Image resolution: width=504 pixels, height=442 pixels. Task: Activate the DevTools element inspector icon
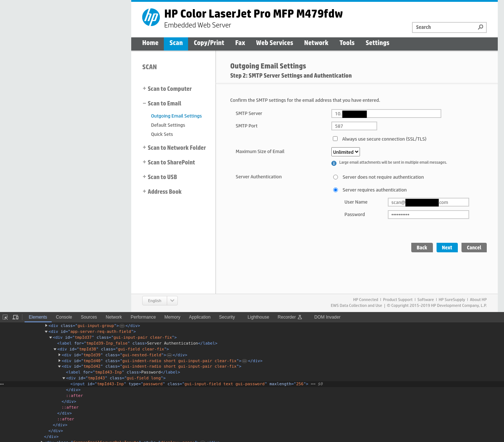[x=5, y=317]
